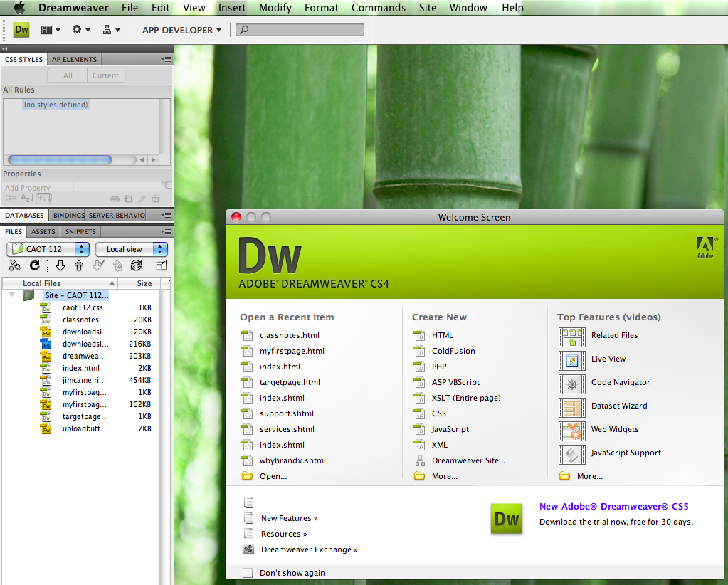Select the 216KB downloadsi... Photoshop file
Screen dimensions: 728x585
[85, 344]
